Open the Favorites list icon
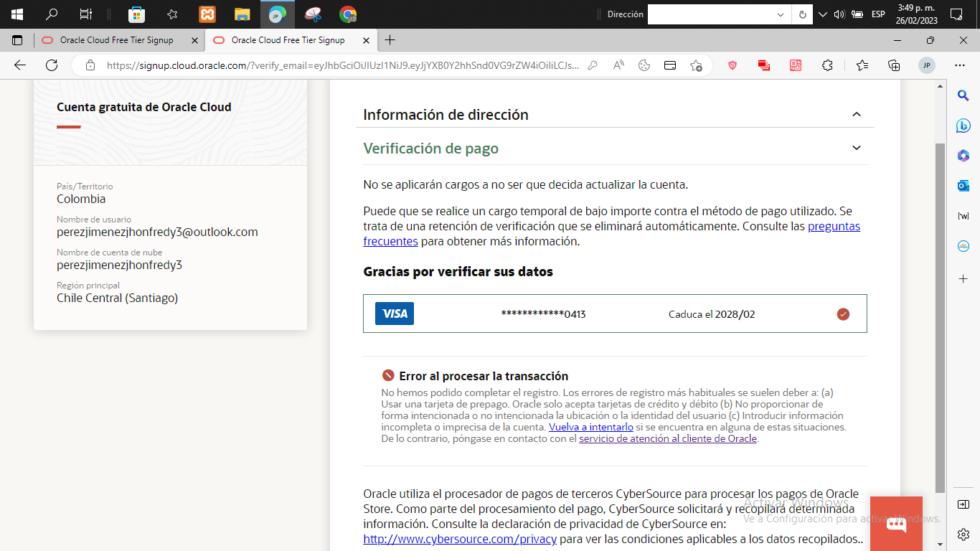980x551 pixels. 862,65
